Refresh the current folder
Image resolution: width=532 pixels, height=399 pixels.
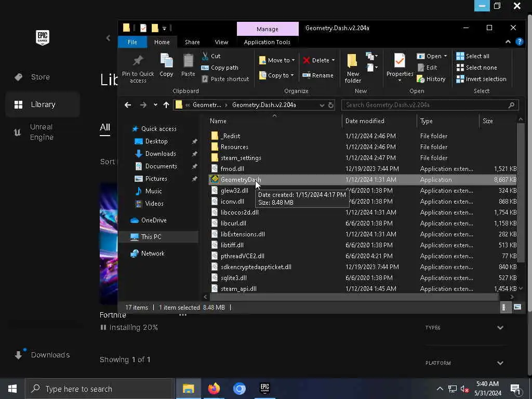pos(331,105)
